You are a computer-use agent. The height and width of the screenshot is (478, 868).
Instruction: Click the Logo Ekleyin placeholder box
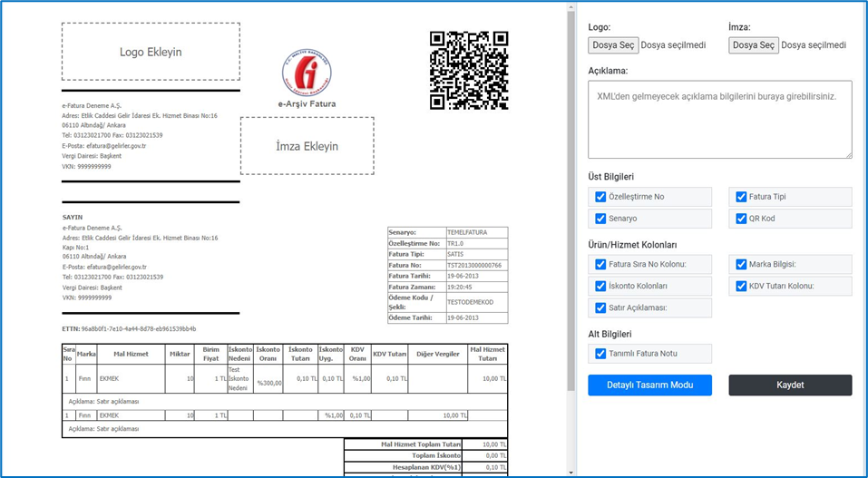[151, 52]
